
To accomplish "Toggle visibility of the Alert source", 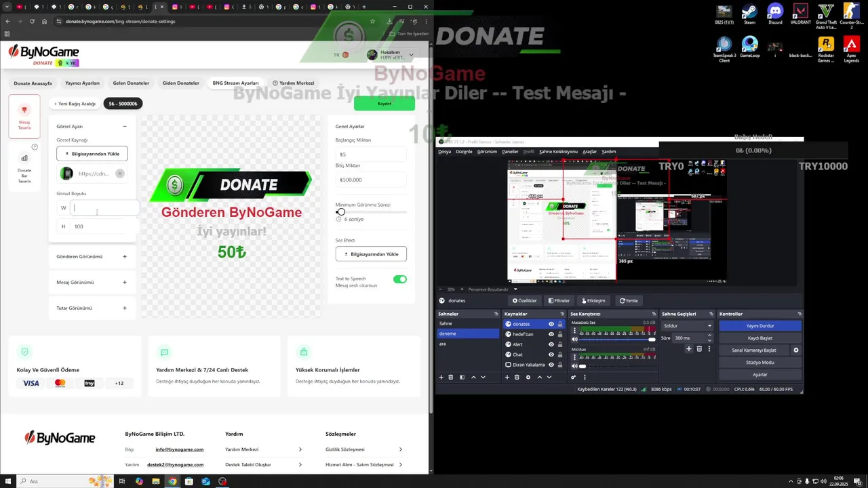I will [551, 344].
